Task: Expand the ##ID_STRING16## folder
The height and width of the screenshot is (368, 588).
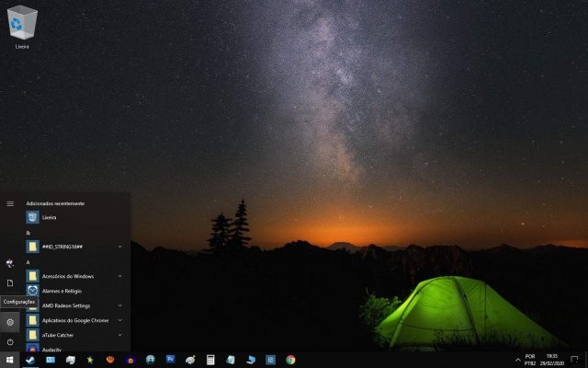Action: tap(119, 247)
